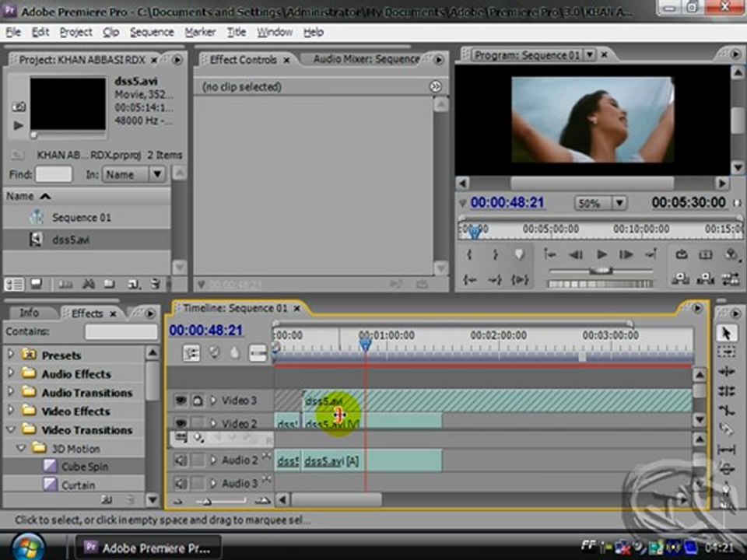Click the Loop button in Program monitor

682,255
